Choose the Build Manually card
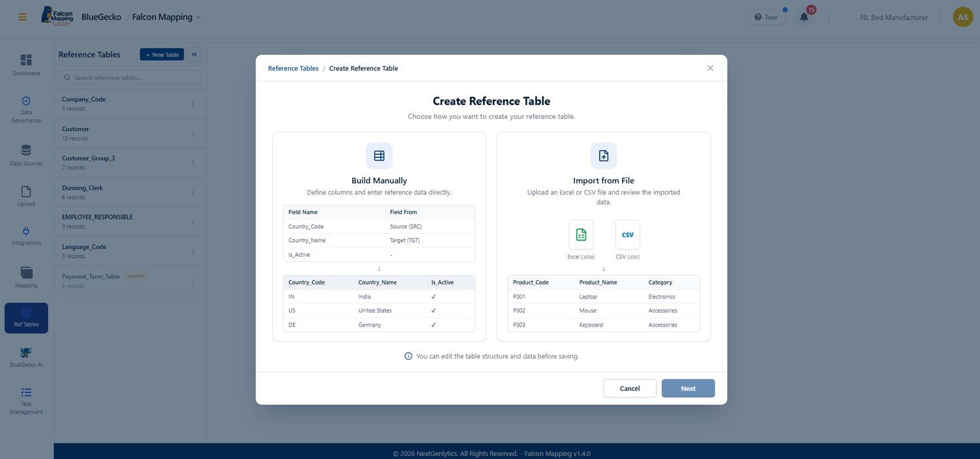Image resolution: width=980 pixels, height=459 pixels. pos(379,236)
